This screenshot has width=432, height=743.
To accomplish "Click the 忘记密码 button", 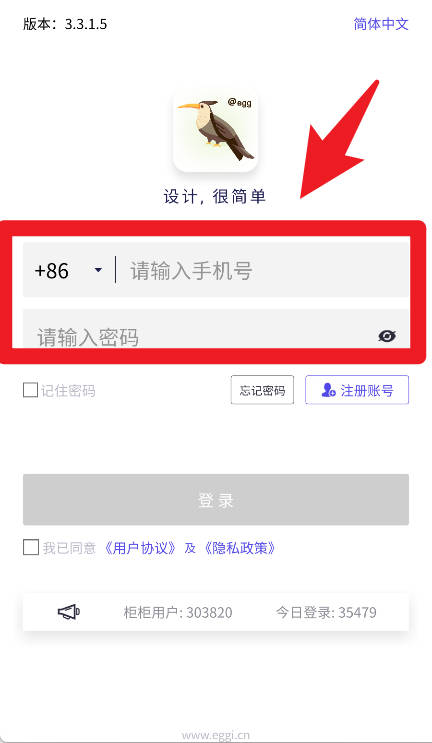I will pyautogui.click(x=262, y=390).
